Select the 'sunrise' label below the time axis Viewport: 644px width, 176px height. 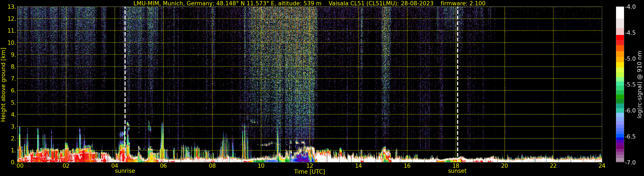(x=125, y=171)
